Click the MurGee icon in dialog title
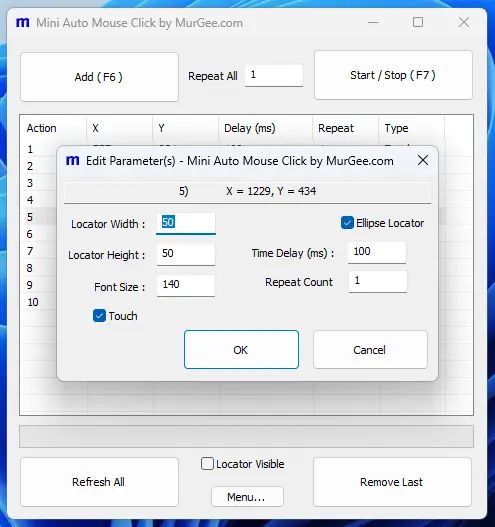Image resolution: width=495 pixels, height=527 pixels. [x=73, y=160]
